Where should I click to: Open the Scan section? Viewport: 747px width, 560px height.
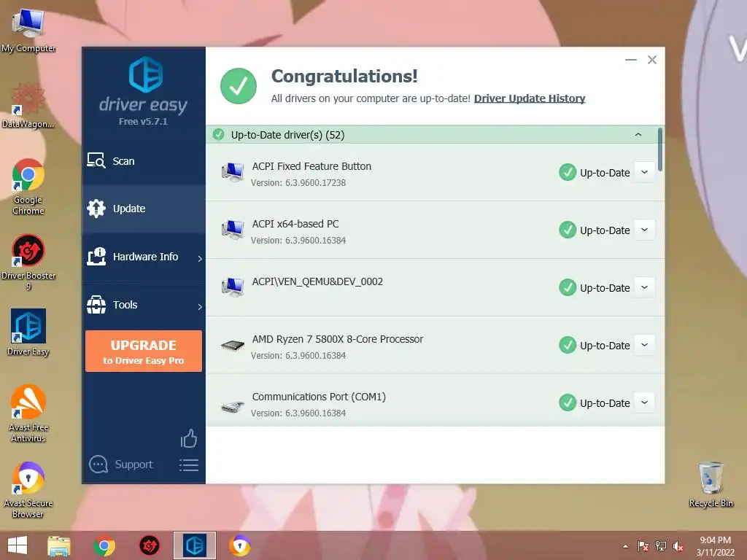point(144,161)
